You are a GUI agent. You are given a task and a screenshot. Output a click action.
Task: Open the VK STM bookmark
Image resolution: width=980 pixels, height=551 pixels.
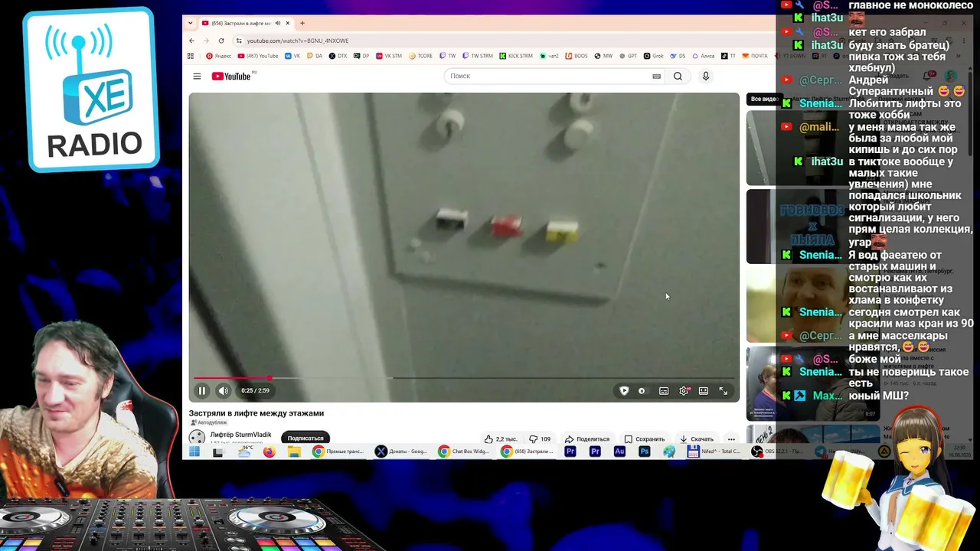pos(389,56)
